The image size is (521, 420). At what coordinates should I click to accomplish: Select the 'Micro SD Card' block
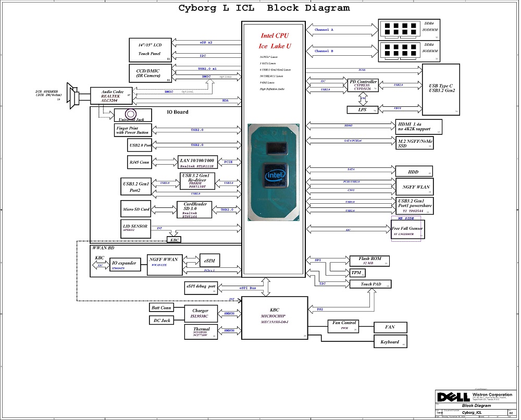coord(135,208)
